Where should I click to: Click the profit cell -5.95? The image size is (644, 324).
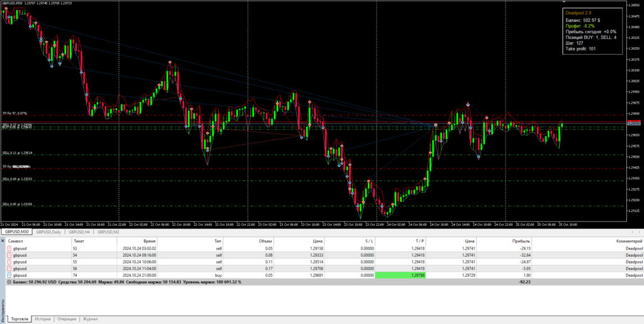pyautogui.click(x=526, y=268)
